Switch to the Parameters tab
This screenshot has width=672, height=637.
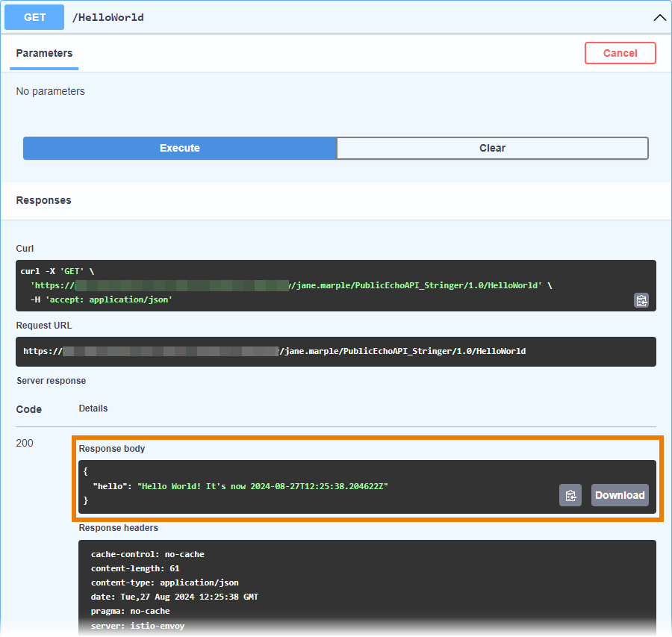[43, 53]
